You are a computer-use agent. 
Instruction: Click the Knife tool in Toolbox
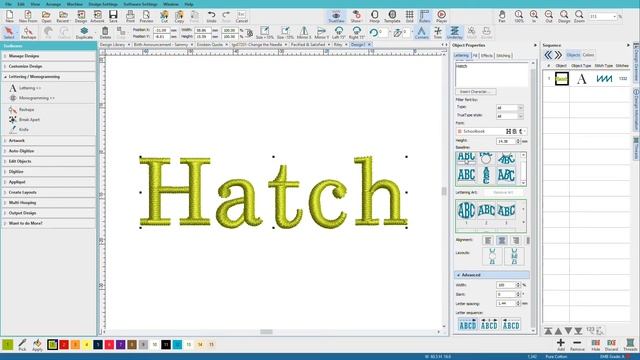pos(19,130)
